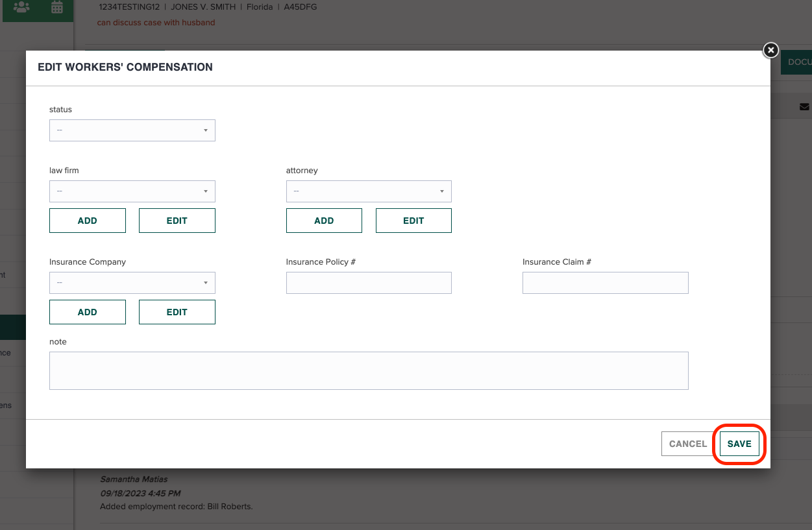Screen dimensions: 812x530
Task: Click the 'Samantha Matias' activity author
Action: click(x=134, y=479)
